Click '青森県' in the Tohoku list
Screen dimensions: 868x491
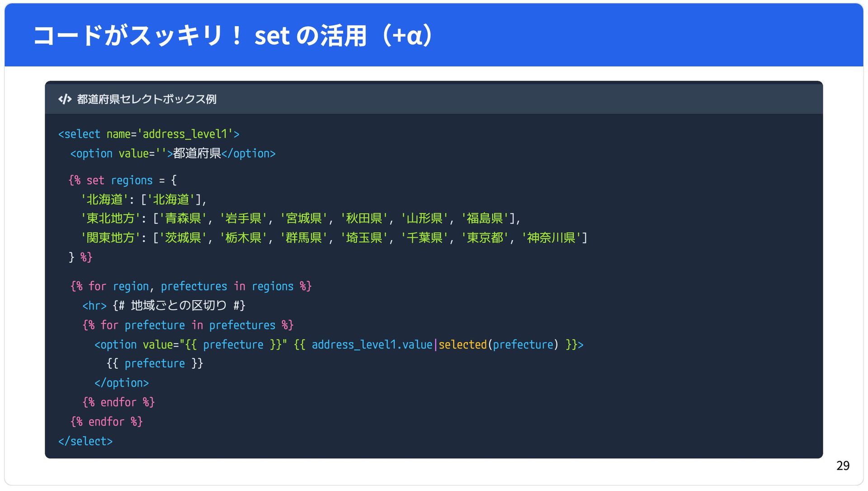(x=183, y=219)
